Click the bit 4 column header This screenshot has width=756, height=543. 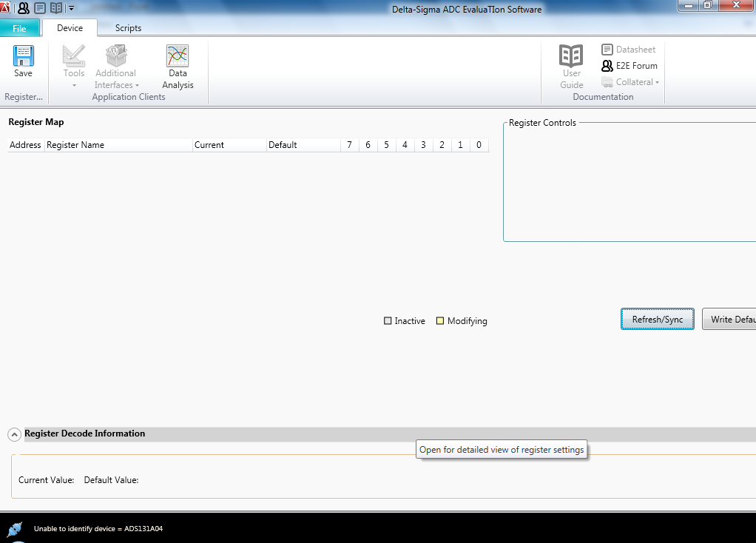(405, 145)
